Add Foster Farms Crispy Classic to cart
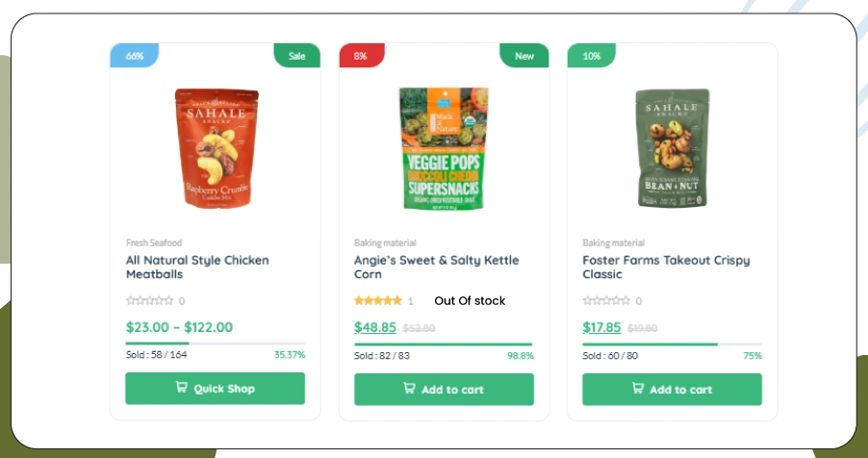Screen dimensions: 868x458 point(672,389)
